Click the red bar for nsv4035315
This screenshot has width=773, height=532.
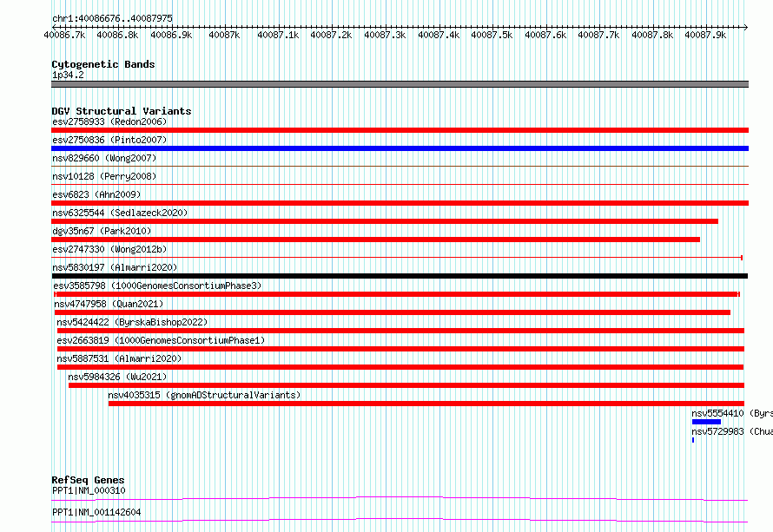click(x=426, y=404)
